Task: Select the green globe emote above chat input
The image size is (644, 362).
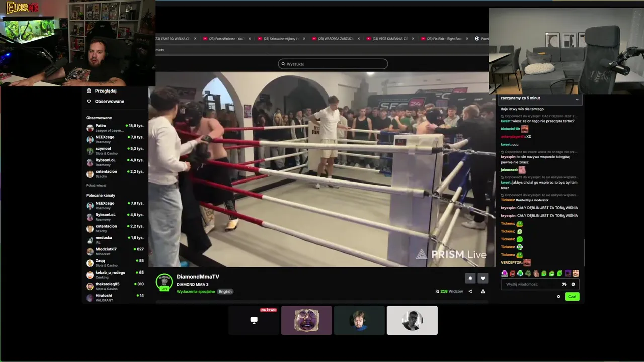Action: point(520,274)
